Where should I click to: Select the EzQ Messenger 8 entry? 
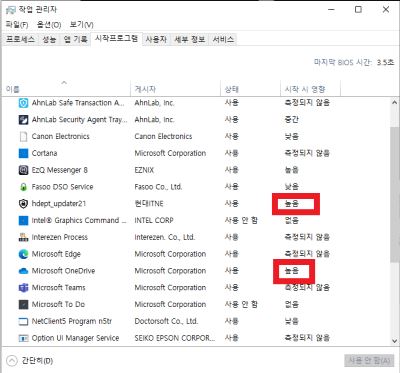click(60, 170)
